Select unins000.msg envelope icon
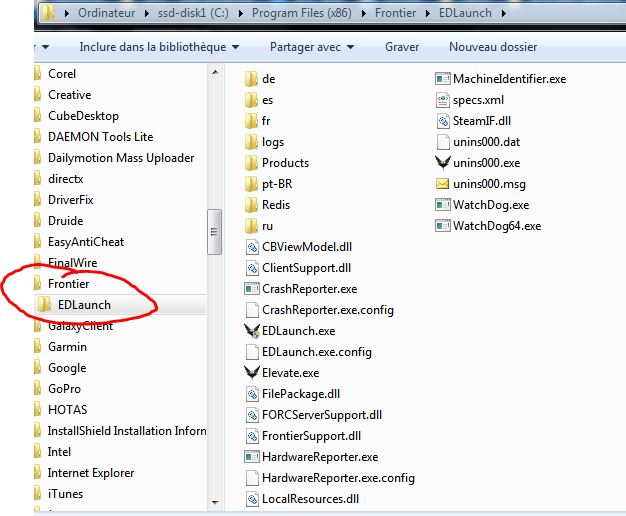 click(x=442, y=184)
